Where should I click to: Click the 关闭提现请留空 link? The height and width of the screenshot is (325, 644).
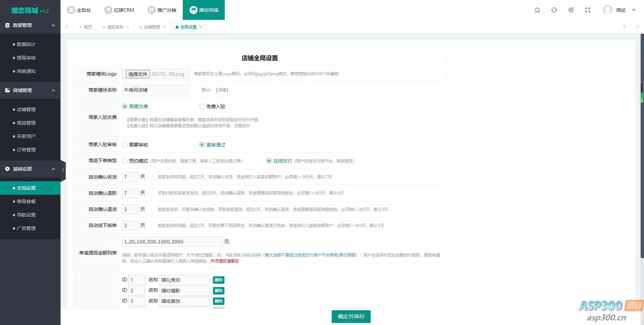tap(224, 261)
